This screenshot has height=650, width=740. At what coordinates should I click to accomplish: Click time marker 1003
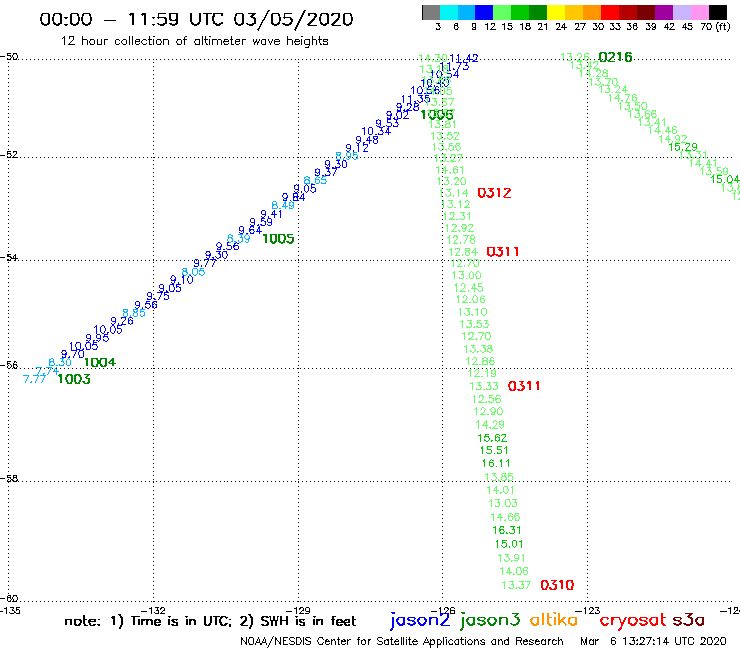tap(74, 379)
